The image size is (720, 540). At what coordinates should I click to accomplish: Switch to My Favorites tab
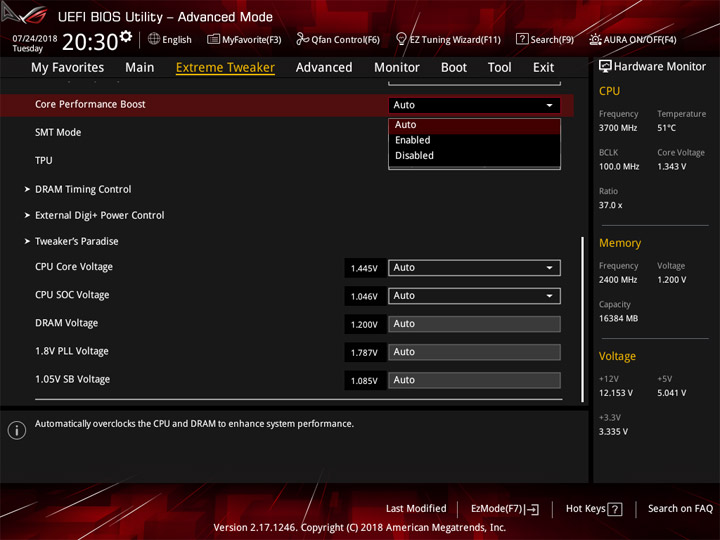(x=68, y=68)
